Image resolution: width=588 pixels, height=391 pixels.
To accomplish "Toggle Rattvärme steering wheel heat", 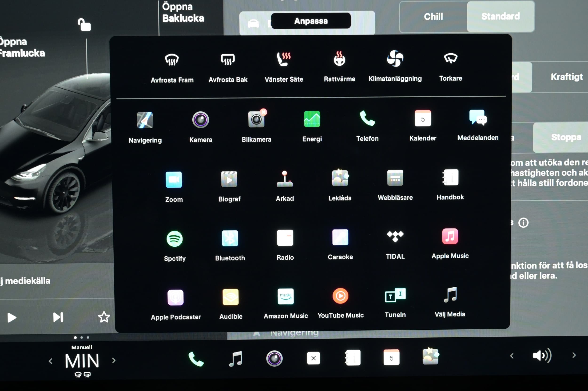I will point(339,66).
